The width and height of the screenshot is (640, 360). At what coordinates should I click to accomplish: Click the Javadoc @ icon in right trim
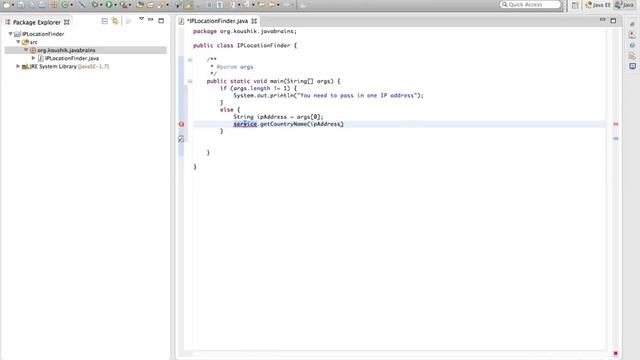(x=632, y=45)
